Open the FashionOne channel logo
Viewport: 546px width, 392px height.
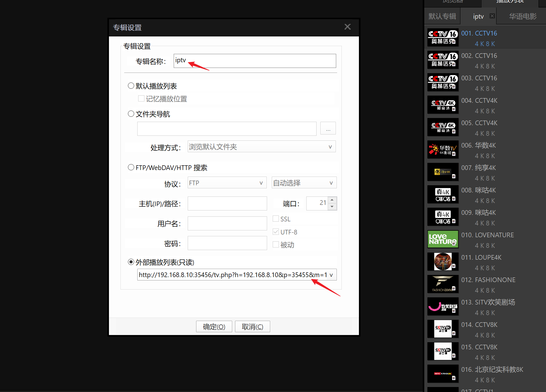coord(443,284)
